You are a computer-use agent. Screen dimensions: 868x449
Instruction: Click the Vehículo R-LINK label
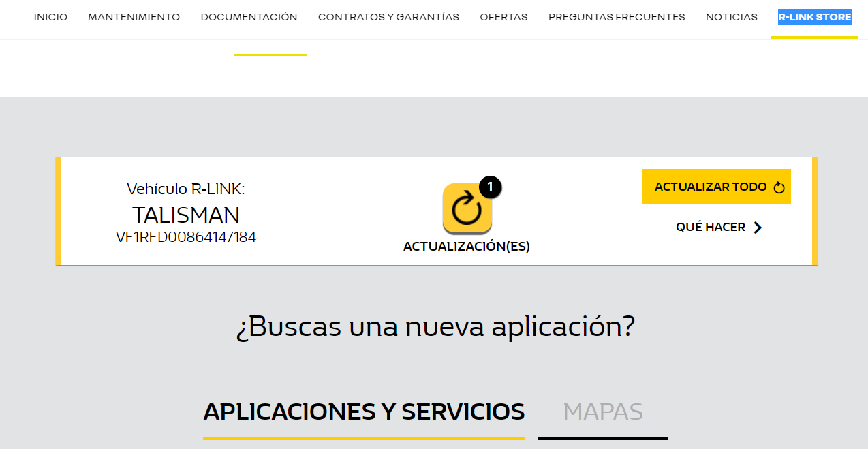186,189
